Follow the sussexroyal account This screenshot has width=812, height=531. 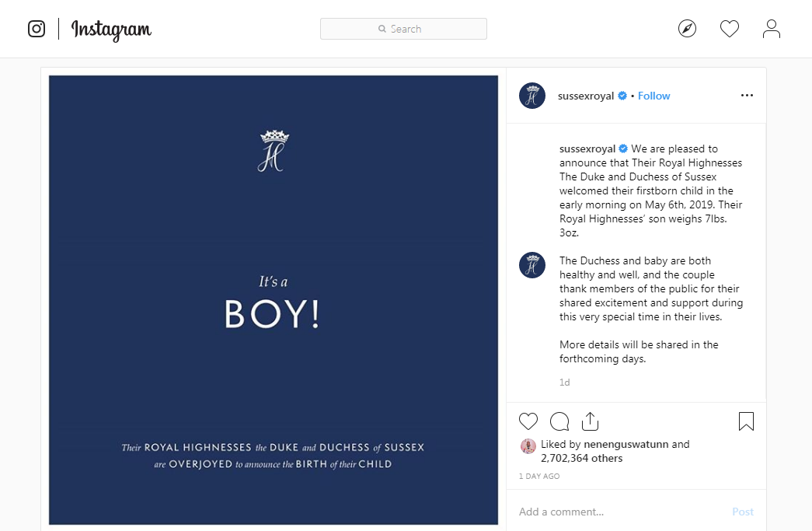[654, 96]
